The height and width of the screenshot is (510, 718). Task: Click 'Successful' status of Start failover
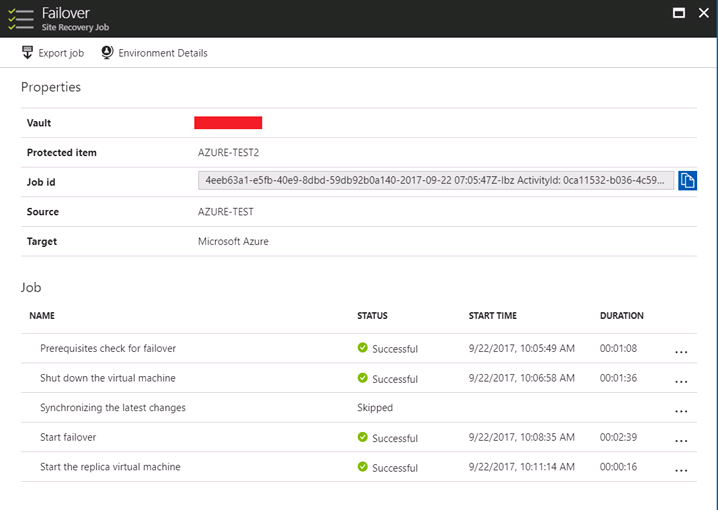click(x=395, y=438)
